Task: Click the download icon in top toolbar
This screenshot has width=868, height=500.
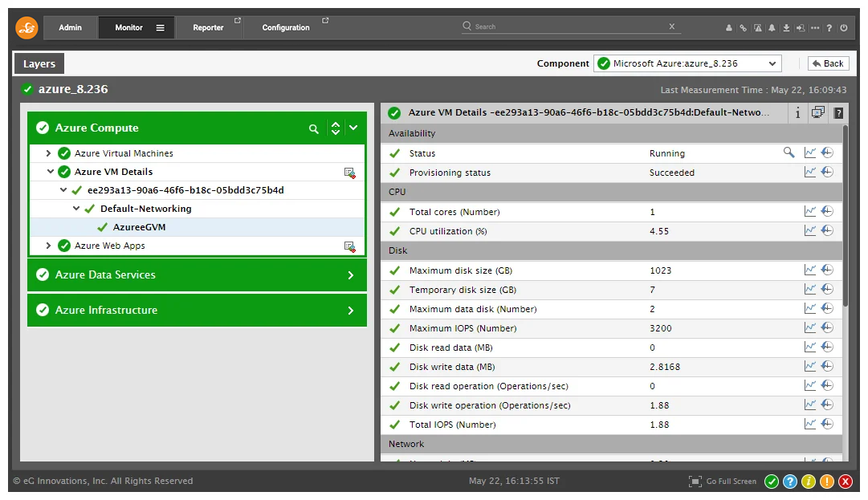Action: (x=786, y=27)
